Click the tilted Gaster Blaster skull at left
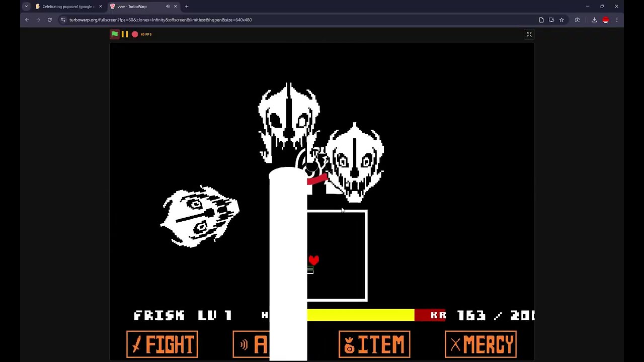 click(200, 217)
